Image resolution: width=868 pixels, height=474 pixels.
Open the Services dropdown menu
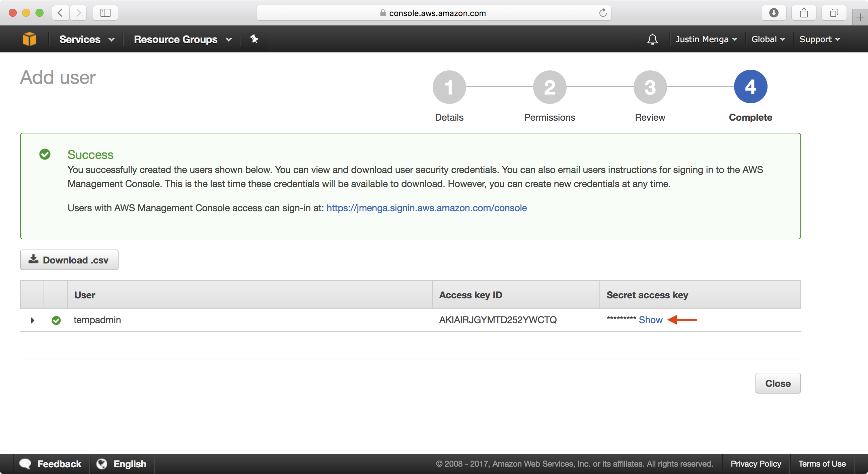coord(87,40)
